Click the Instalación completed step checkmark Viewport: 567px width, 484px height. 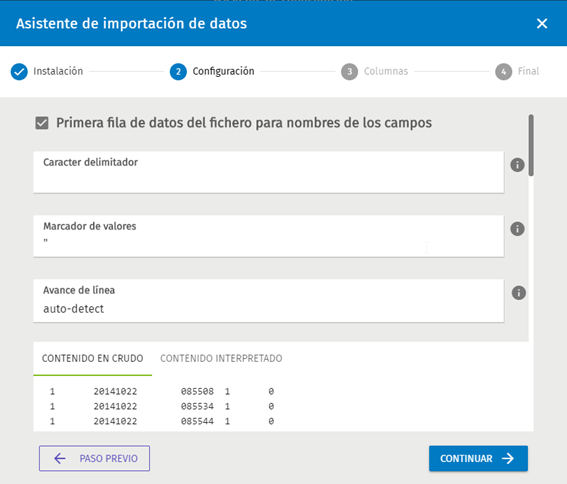[x=19, y=72]
